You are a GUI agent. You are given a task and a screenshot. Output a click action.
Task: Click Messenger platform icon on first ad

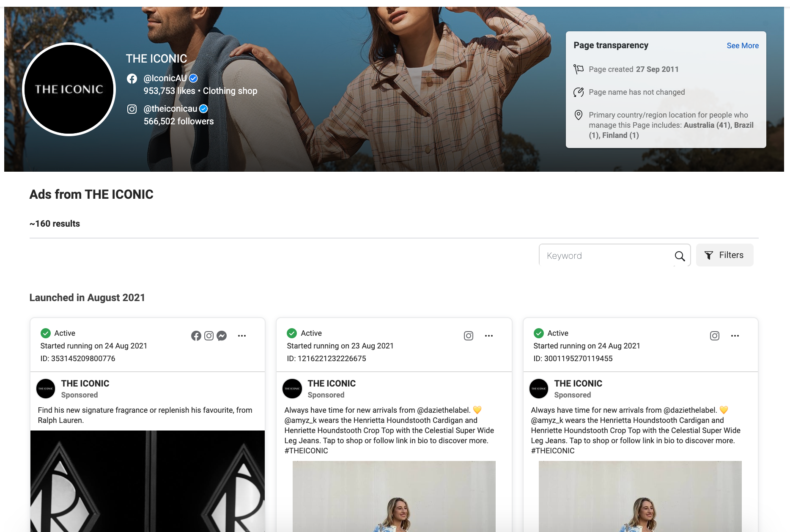[222, 336]
